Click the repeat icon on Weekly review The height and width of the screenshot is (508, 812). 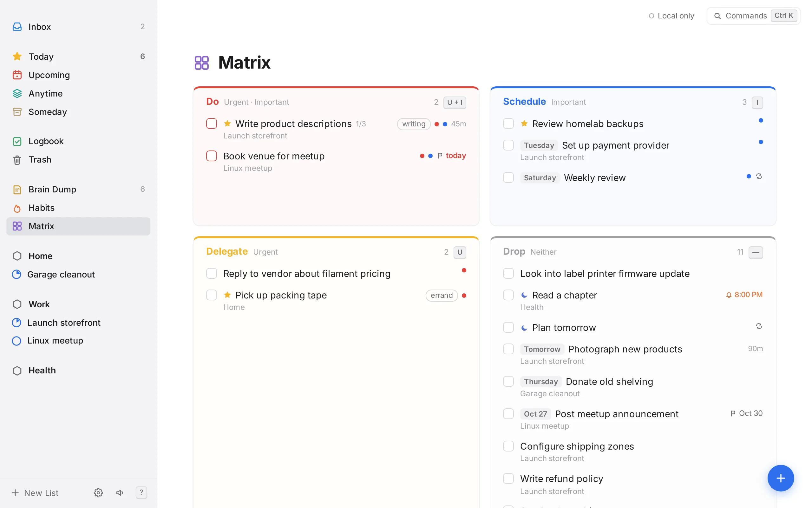(x=759, y=177)
